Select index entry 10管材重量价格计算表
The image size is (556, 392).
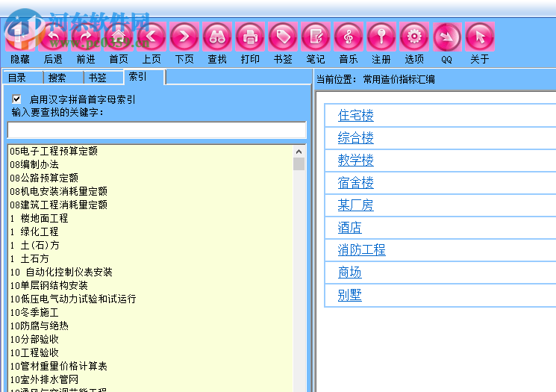(x=58, y=367)
